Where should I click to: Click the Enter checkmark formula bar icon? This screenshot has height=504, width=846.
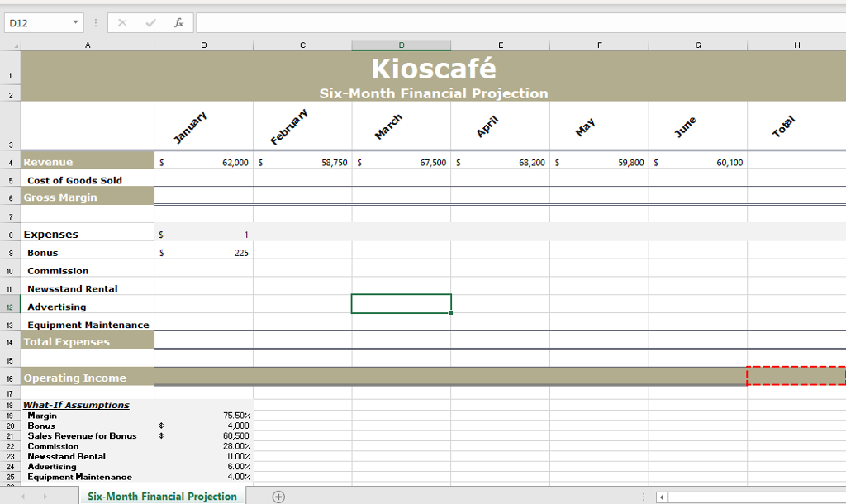point(151,22)
